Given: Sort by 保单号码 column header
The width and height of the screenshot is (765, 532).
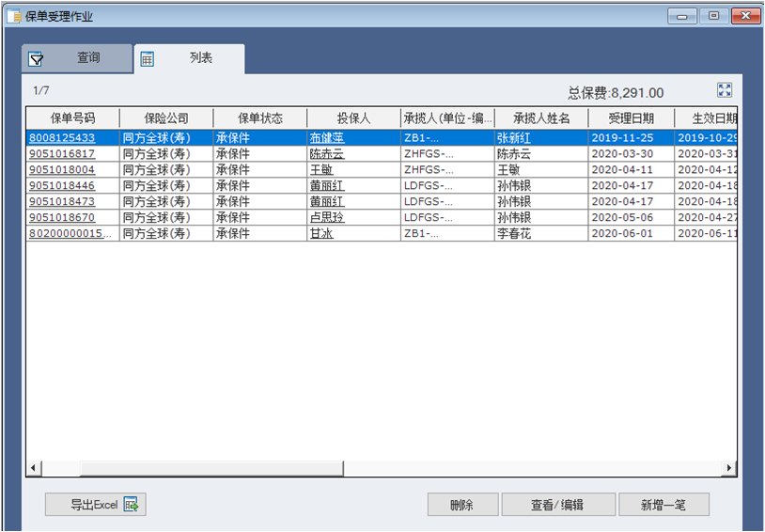Looking at the screenshot, I should [x=72, y=118].
